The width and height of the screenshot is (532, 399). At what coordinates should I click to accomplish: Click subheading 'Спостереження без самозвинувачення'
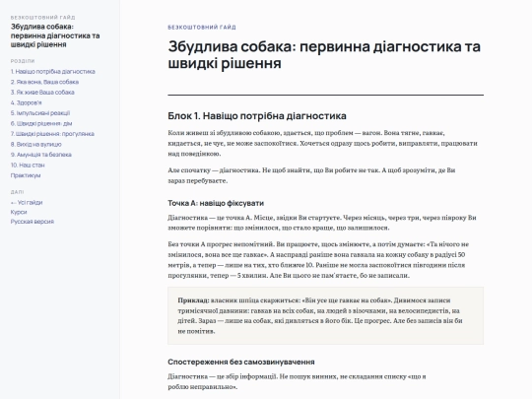tap(241, 362)
